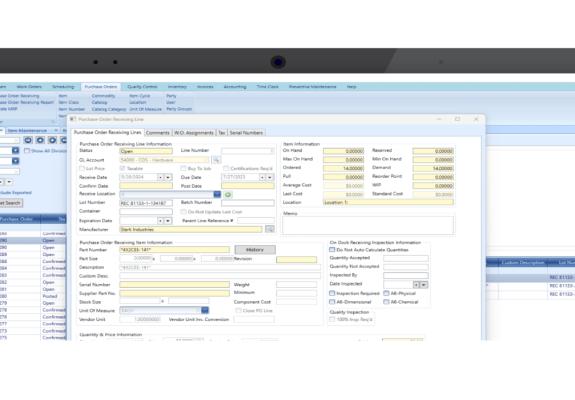The width and height of the screenshot is (575, 400).
Task: Click the History button
Action: (x=255, y=250)
